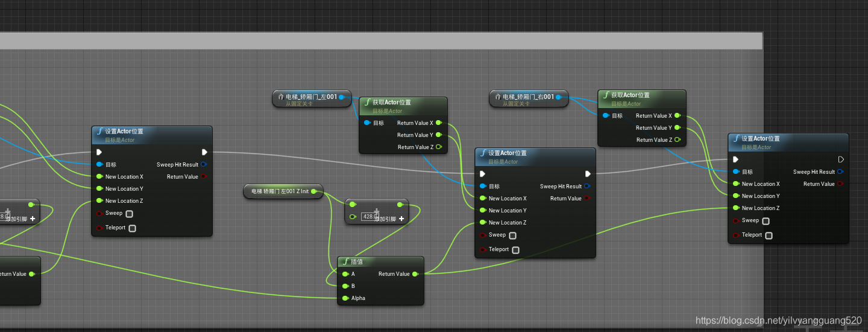Tick Teleport checkbox on leftmost 设置Actor位置 node
This screenshot has height=332, width=868.
pos(132,228)
